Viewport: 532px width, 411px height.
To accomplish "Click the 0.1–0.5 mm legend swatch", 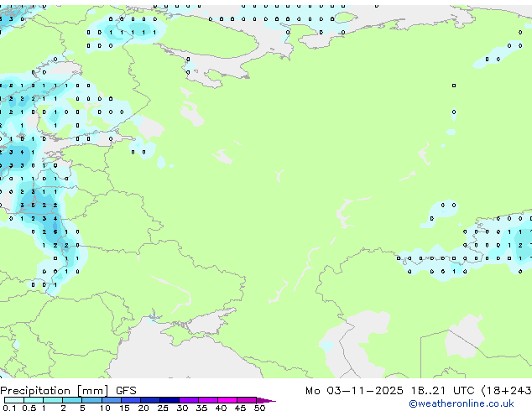I will click(x=14, y=400).
